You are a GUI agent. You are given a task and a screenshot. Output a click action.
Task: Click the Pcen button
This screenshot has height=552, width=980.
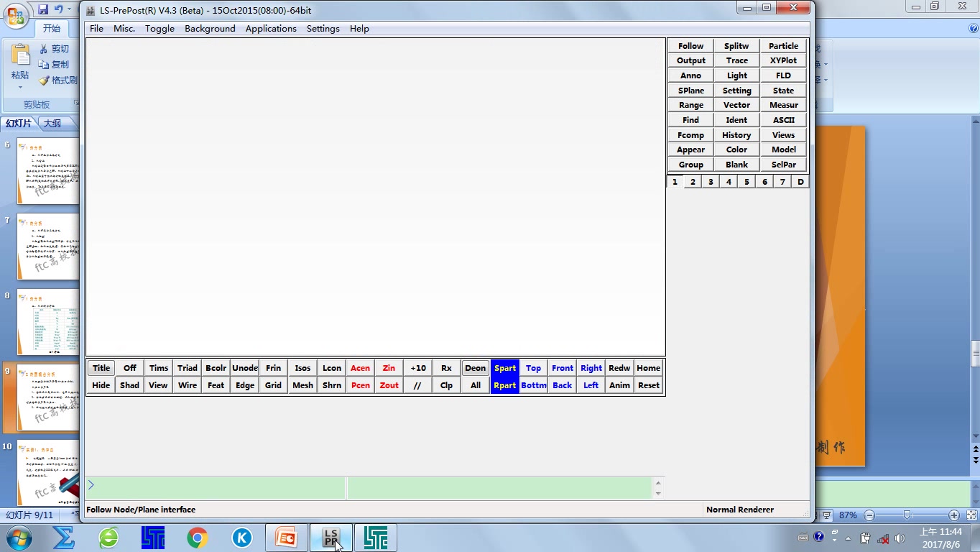coord(360,385)
